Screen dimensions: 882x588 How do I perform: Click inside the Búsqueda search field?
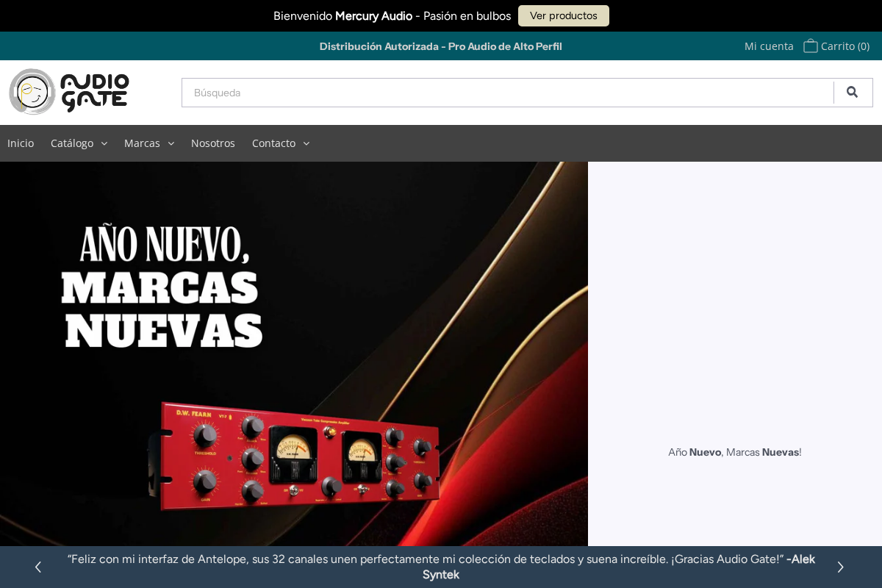click(x=507, y=92)
